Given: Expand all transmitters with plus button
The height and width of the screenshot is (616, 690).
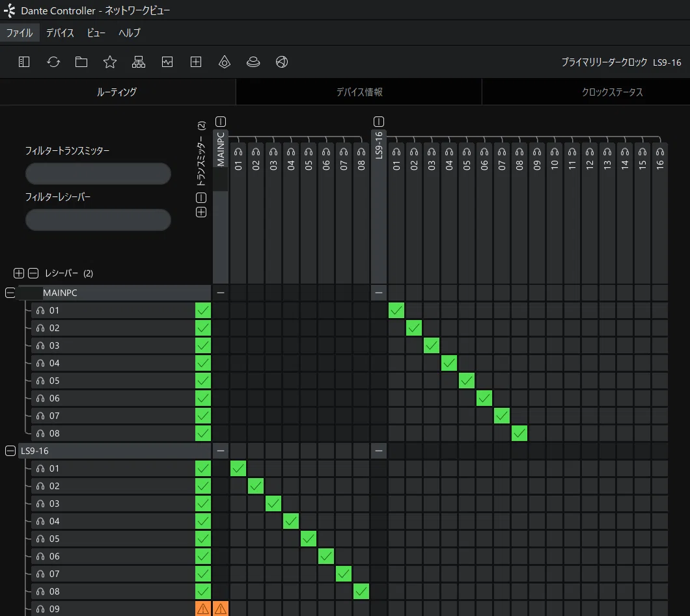Looking at the screenshot, I should (201, 212).
